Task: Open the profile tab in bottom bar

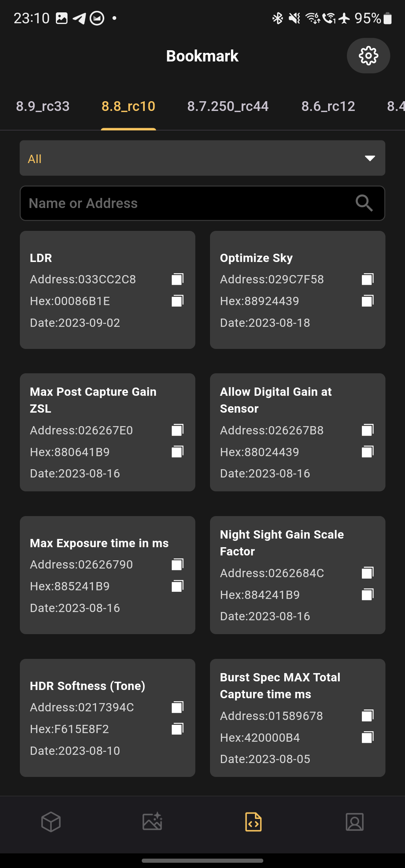Action: (x=355, y=822)
